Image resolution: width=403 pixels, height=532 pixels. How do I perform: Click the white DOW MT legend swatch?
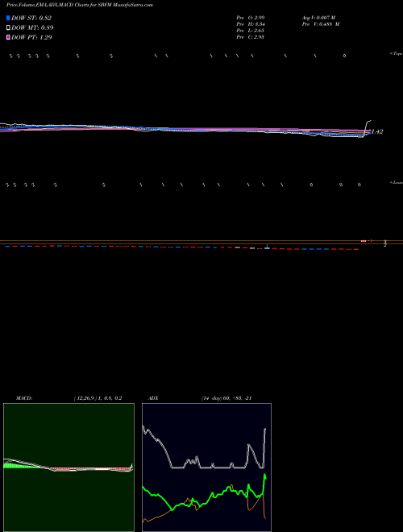point(8,27)
